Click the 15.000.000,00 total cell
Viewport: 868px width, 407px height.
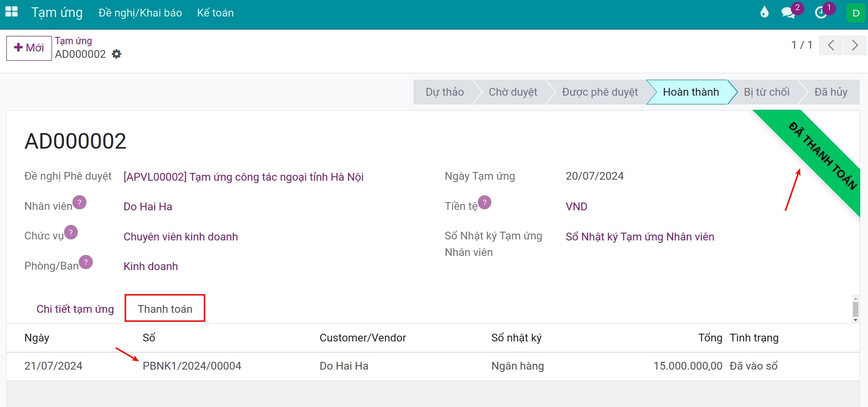click(688, 366)
